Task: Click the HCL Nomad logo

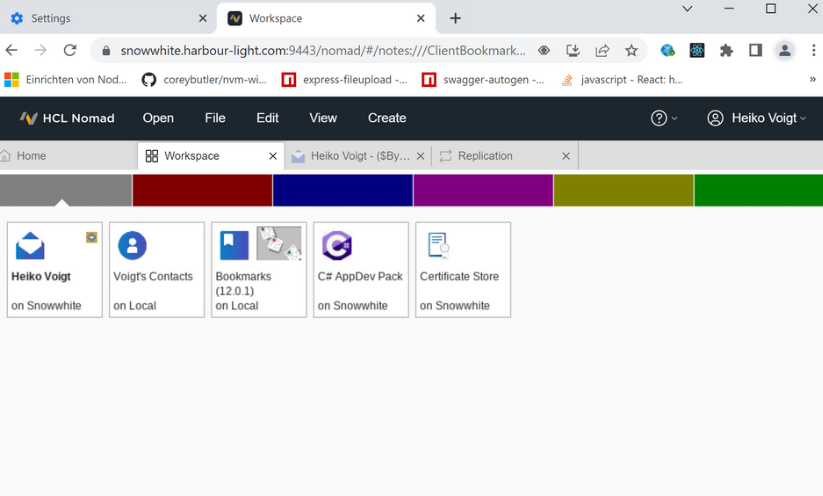Action: click(67, 118)
